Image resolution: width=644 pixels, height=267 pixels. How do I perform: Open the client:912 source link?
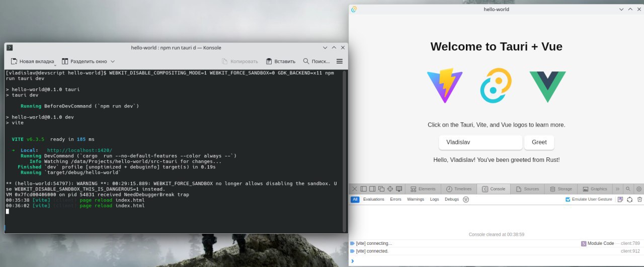pyautogui.click(x=630, y=251)
